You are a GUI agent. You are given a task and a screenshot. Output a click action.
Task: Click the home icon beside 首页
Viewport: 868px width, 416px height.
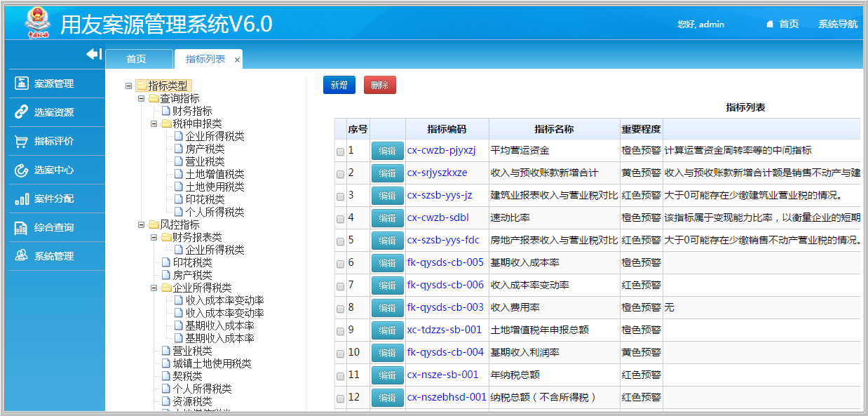[770, 24]
